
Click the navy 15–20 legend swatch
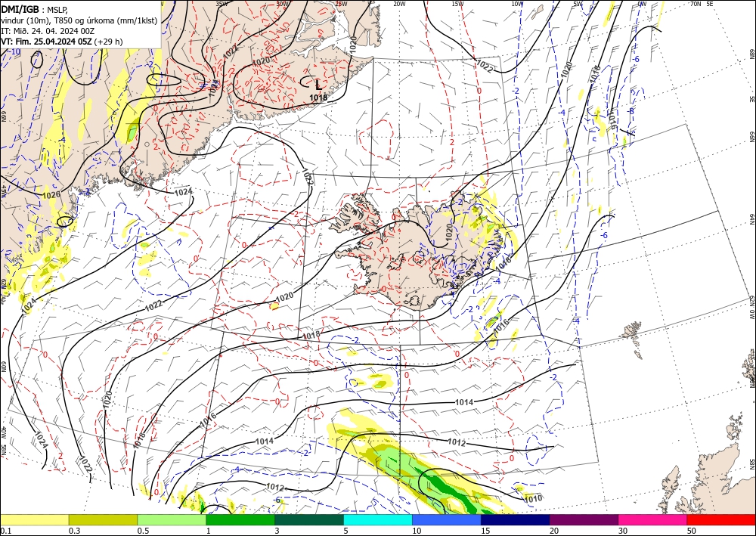point(516,519)
